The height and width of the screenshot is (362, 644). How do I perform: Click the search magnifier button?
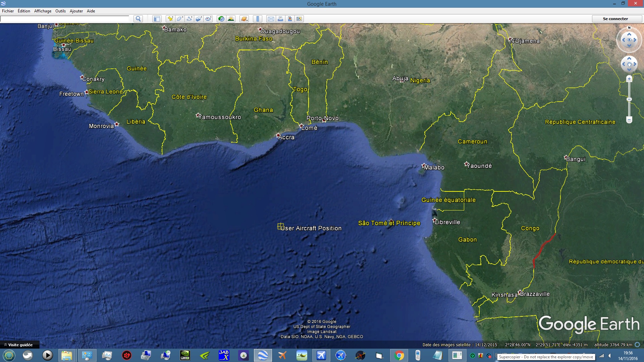[138, 19]
